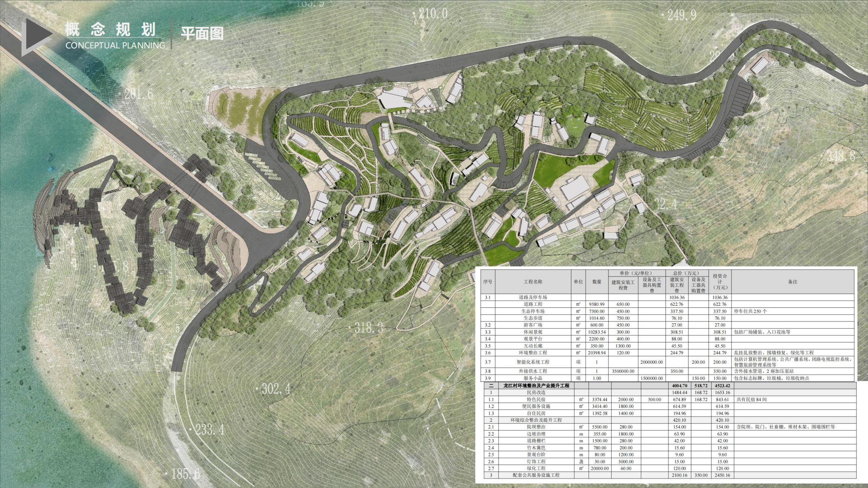Click the 生态停车场 cell
This screenshot has height=488, width=868.
533,311
